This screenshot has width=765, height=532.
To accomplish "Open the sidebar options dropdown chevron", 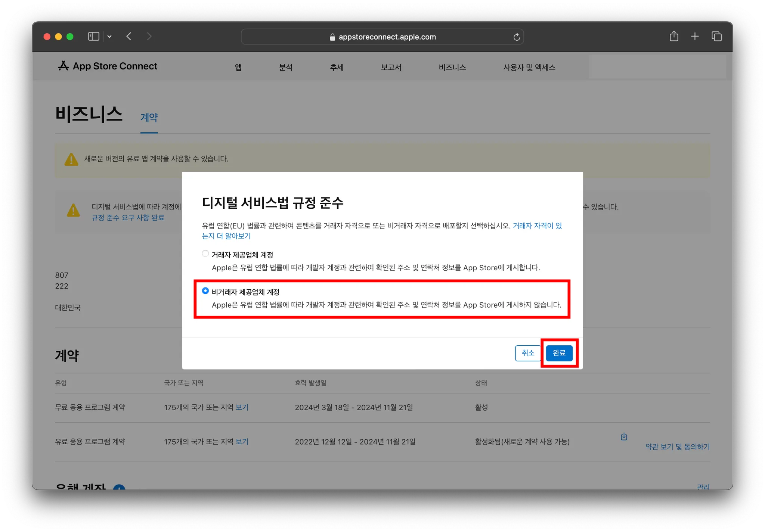I will 109,37.
